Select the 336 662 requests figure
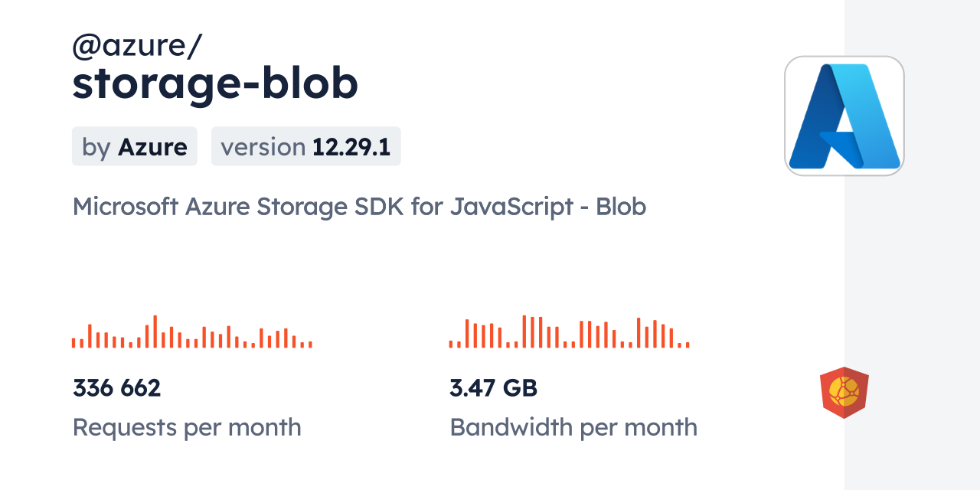 [x=116, y=388]
